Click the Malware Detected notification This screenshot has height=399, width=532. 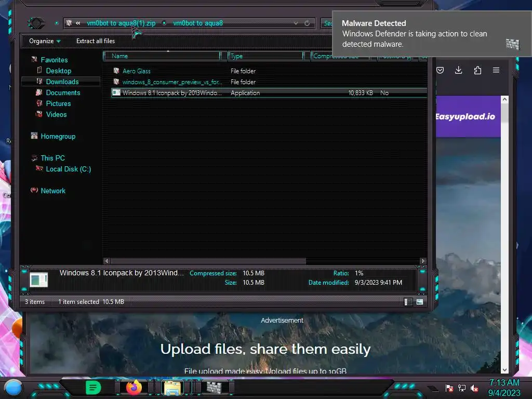coord(432,34)
